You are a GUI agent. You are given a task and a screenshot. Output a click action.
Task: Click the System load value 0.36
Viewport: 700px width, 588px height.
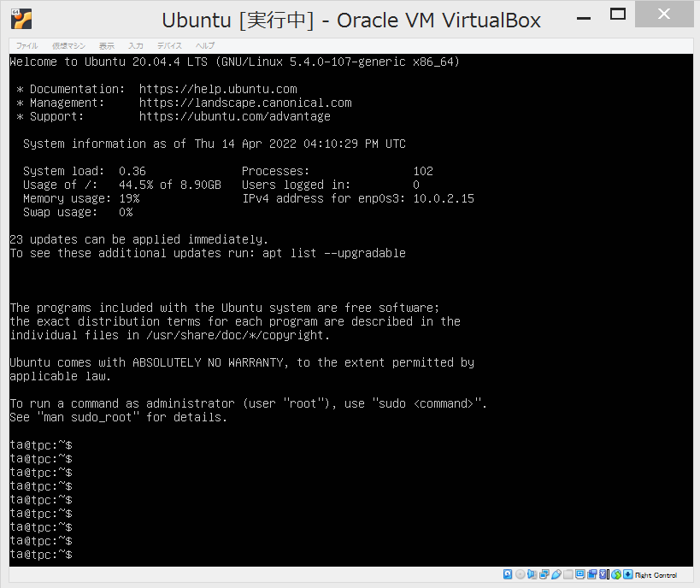132,171
